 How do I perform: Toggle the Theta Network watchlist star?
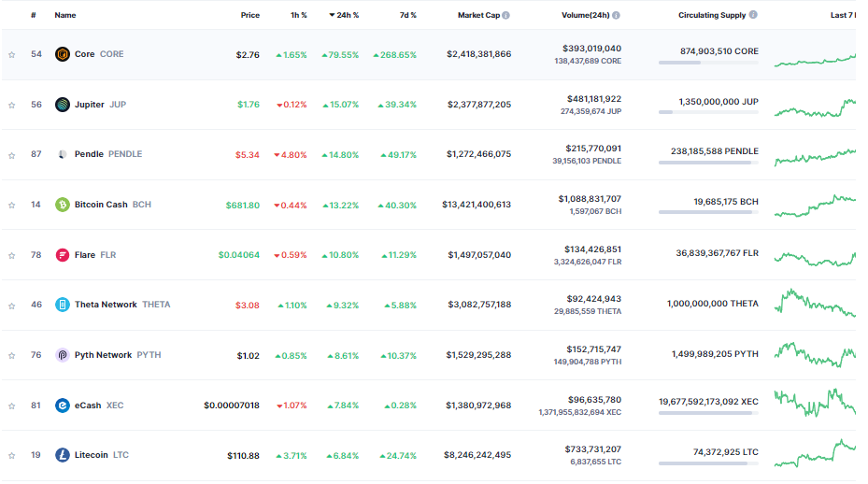[11, 306]
